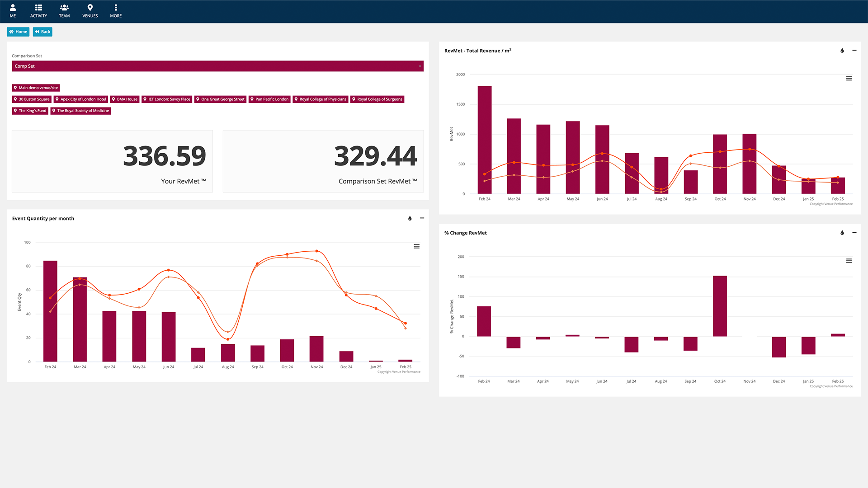
Task: Click the Home button
Action: pos(18,32)
